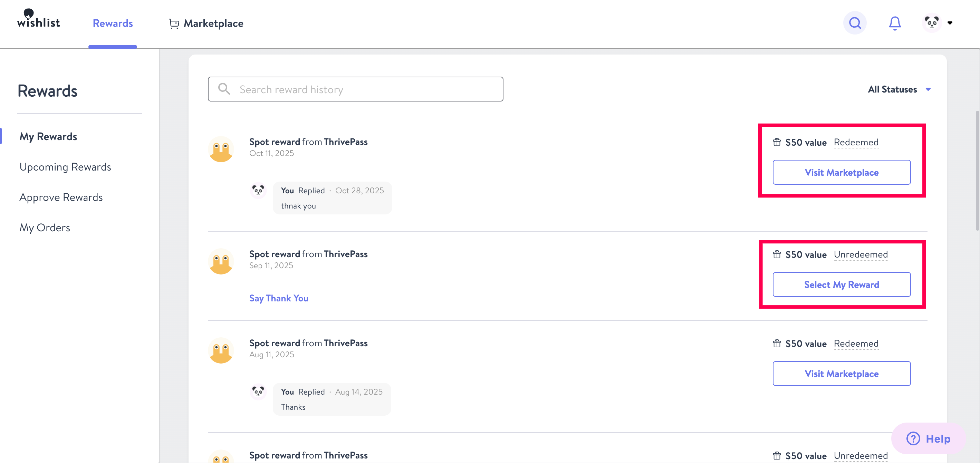Click Visit Marketplace for Oct 11 reward
This screenshot has height=464, width=980.
[x=841, y=173]
